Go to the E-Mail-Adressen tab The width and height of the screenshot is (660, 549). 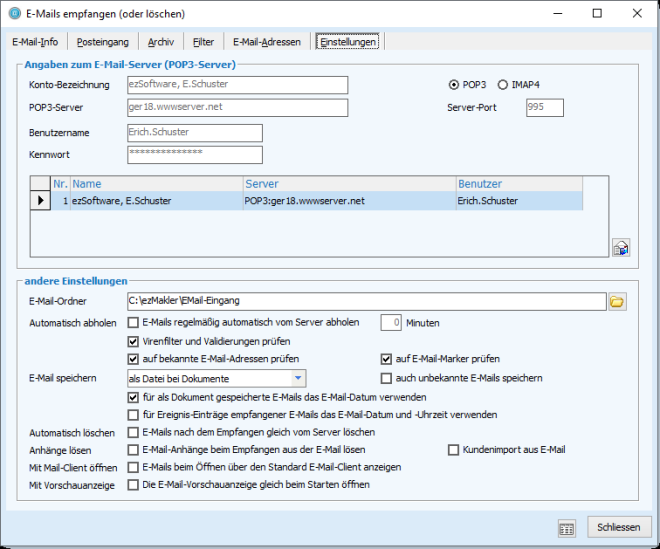tap(266, 42)
